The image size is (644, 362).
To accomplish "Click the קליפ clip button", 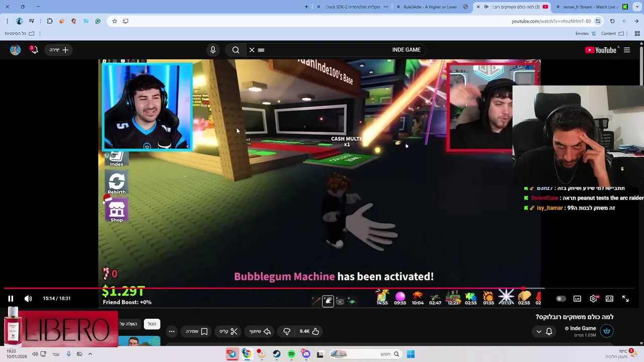I will [x=228, y=331].
